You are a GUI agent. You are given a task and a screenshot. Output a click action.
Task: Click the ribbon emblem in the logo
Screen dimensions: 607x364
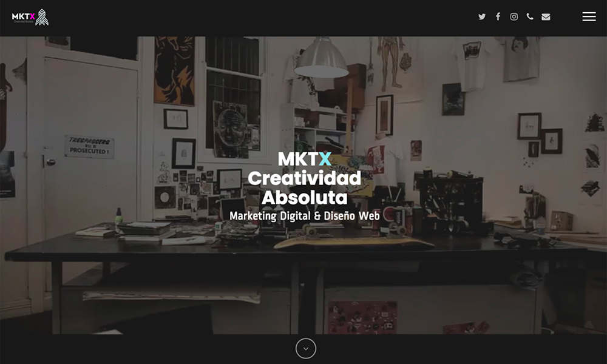[x=42, y=17]
